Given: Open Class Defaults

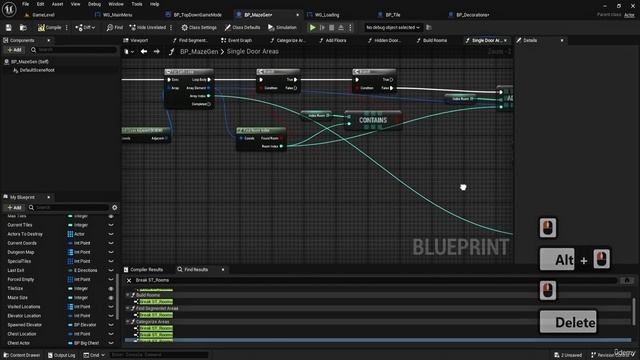Looking at the screenshot, I should (242, 28).
